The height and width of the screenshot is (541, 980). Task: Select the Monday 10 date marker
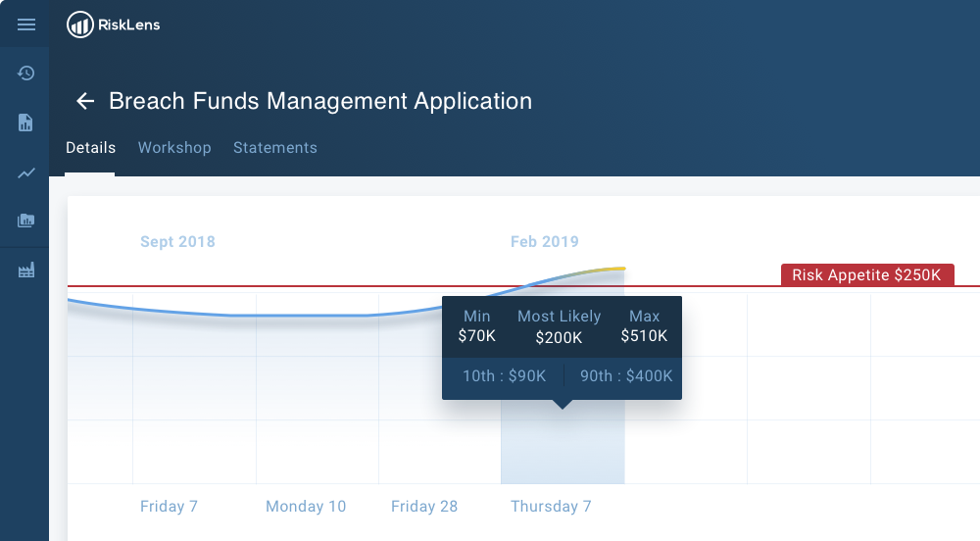pos(306,507)
